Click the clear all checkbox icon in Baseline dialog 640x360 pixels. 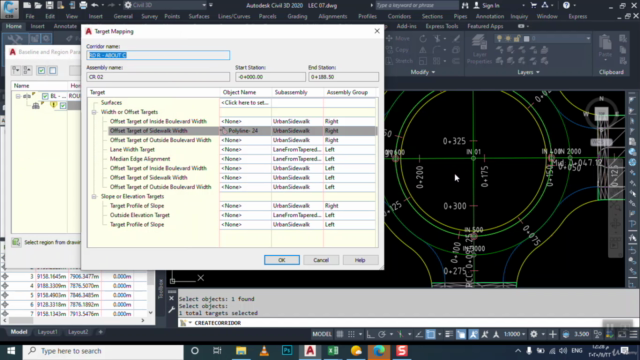[53, 71]
